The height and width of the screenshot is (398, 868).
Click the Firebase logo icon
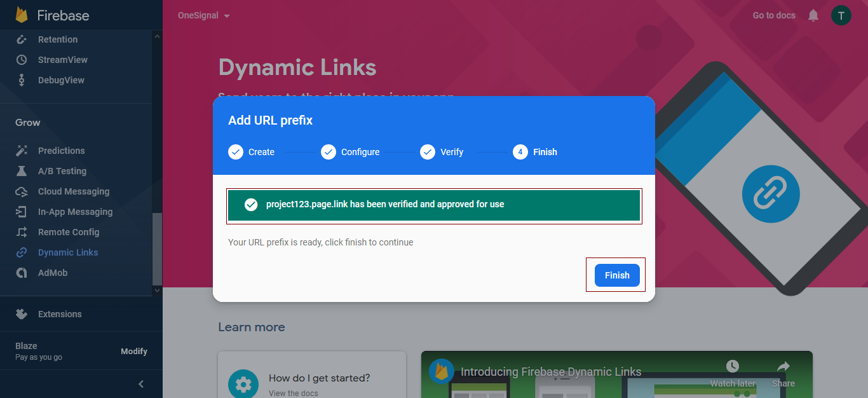pyautogui.click(x=22, y=15)
